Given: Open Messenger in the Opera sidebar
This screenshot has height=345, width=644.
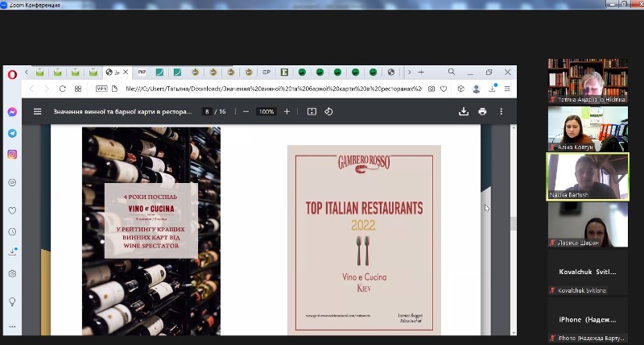Looking at the screenshot, I should (12, 112).
